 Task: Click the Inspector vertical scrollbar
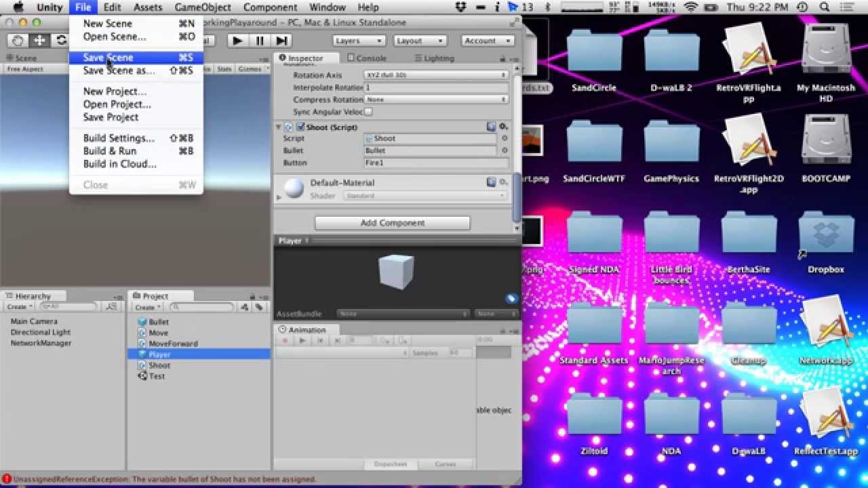(x=517, y=197)
